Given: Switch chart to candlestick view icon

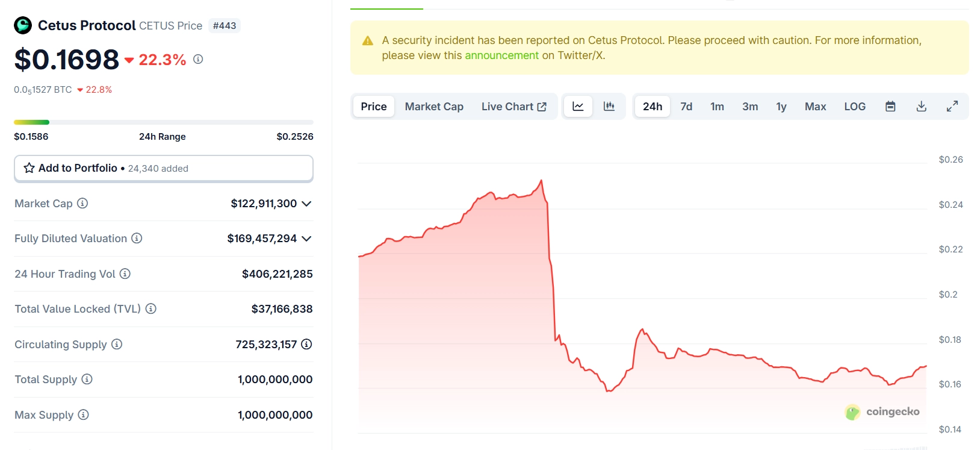Looking at the screenshot, I should click(609, 107).
